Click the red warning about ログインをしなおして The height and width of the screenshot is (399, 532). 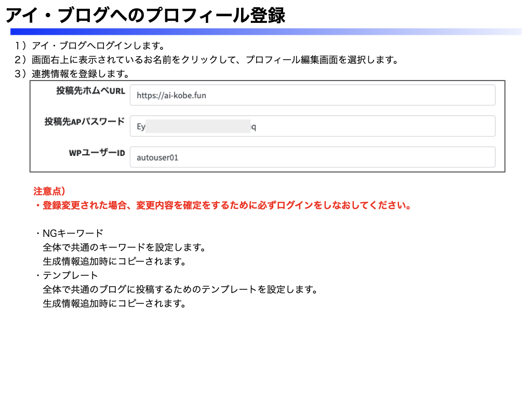point(223,205)
